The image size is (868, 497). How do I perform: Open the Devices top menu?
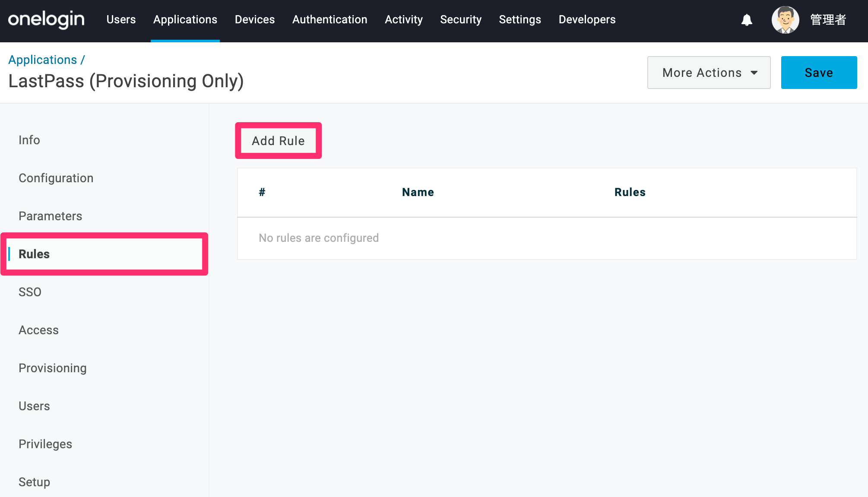click(255, 19)
